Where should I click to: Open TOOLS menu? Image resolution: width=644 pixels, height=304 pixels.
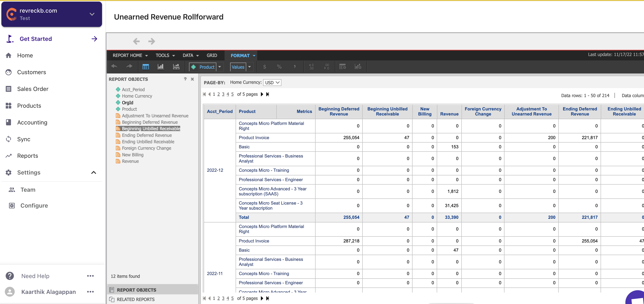coord(165,55)
